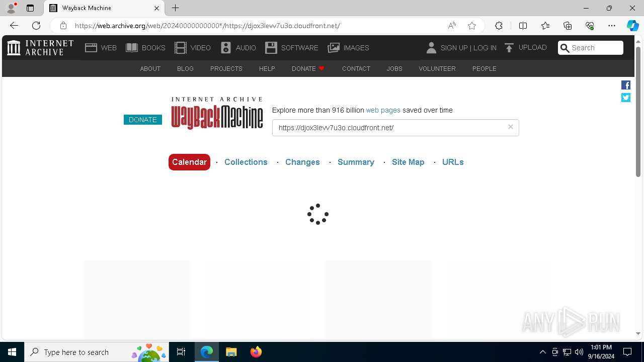This screenshot has height=362, width=644.
Task: Click the taskbar search box
Action: [x=97, y=352]
